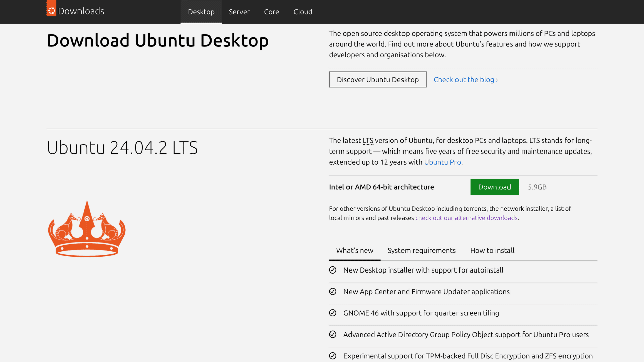Viewport: 644px width, 362px height.
Task: Open the How to install tab
Action: click(492, 251)
